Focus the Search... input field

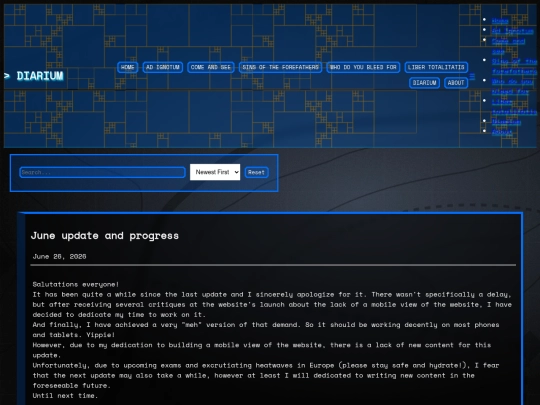tap(103, 172)
